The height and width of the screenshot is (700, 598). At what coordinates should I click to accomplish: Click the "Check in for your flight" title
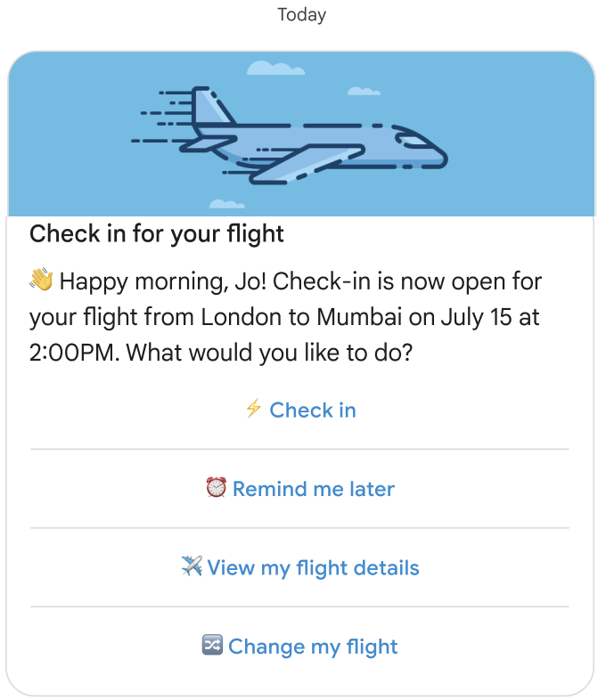coord(157,234)
